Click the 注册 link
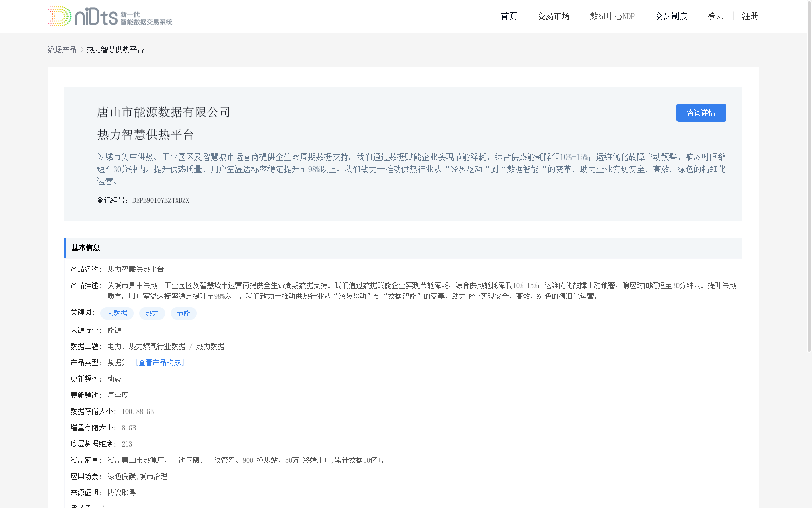 [x=750, y=16]
